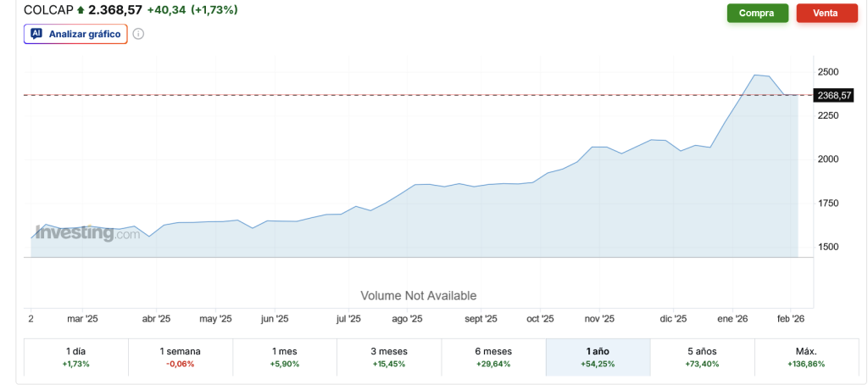The width and height of the screenshot is (868, 385).
Task: Click the red Venta button
Action: point(826,14)
